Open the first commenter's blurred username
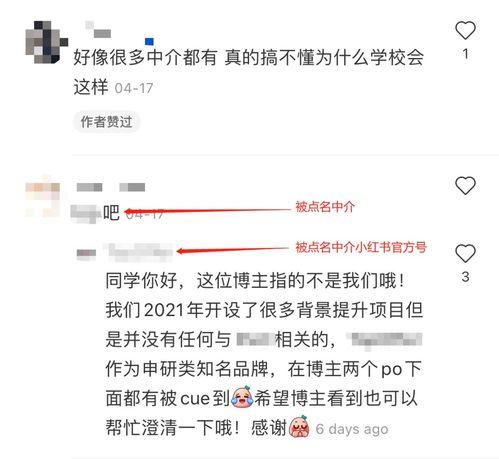This screenshot has height=459, width=499. (98, 30)
